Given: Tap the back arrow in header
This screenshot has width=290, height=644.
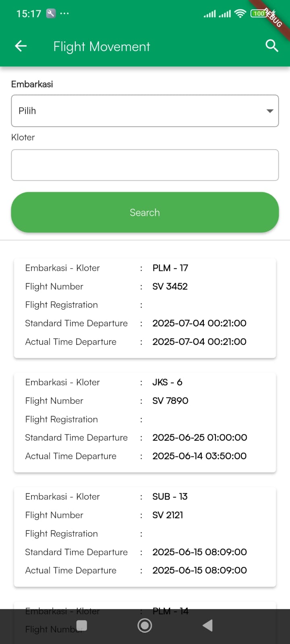Looking at the screenshot, I should tap(21, 46).
